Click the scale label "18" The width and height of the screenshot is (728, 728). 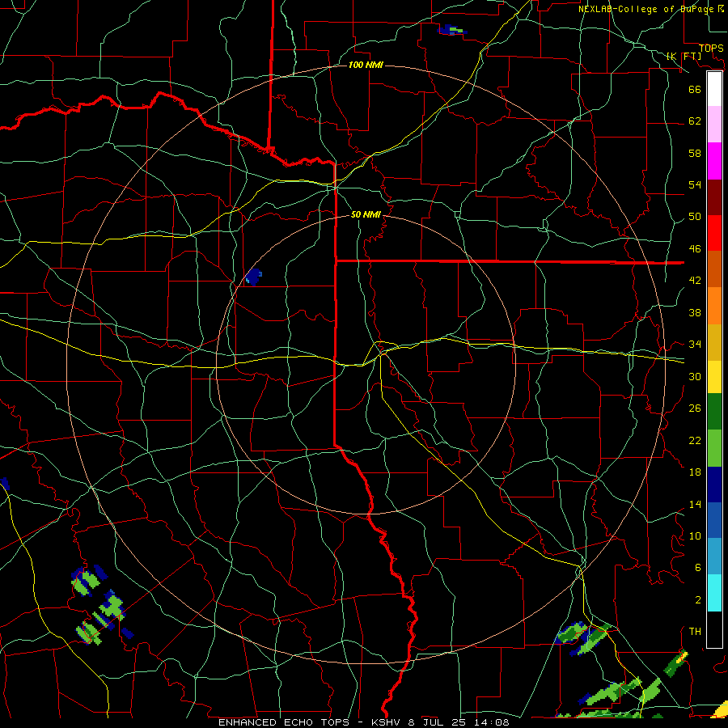[x=695, y=472]
